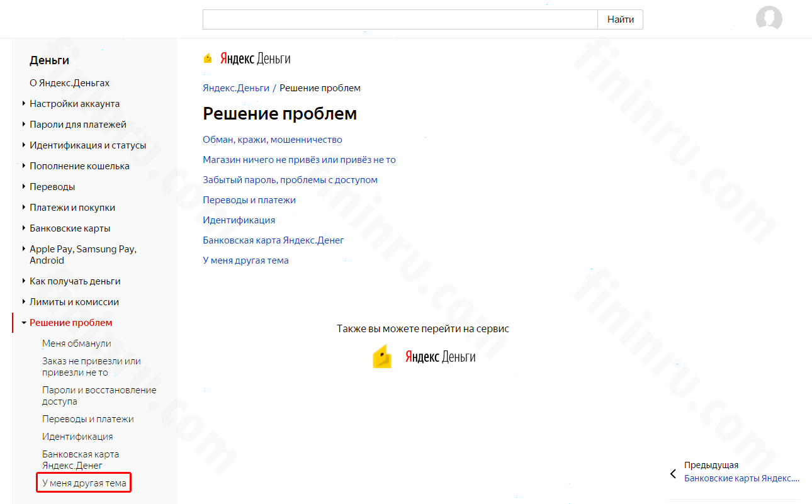Open Идентификация sidebar subitem
Image resolution: width=812 pixels, height=504 pixels.
pos(77,437)
